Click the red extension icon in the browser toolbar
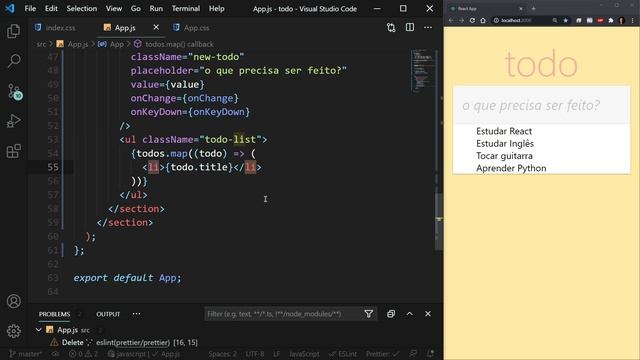This screenshot has height=360, width=640. 600,20
